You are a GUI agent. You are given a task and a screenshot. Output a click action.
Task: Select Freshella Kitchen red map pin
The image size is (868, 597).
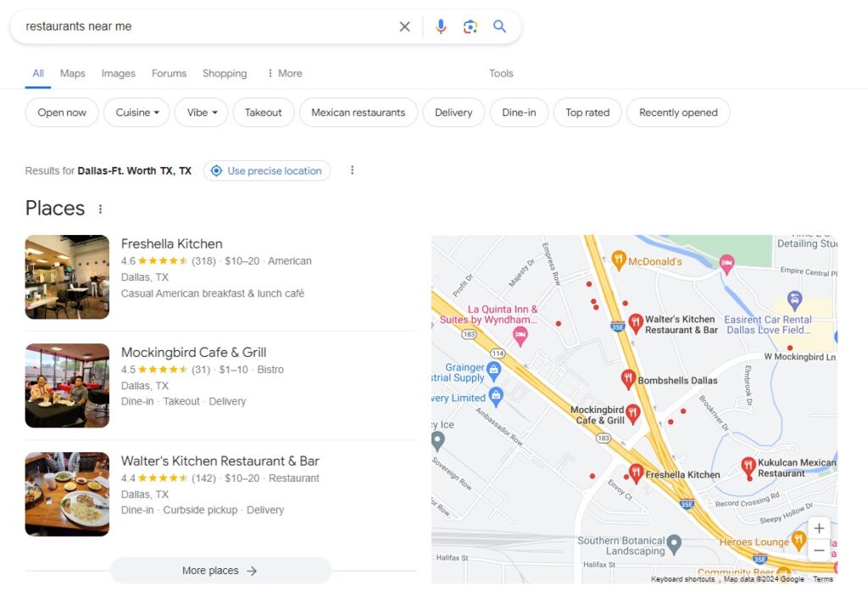636,473
